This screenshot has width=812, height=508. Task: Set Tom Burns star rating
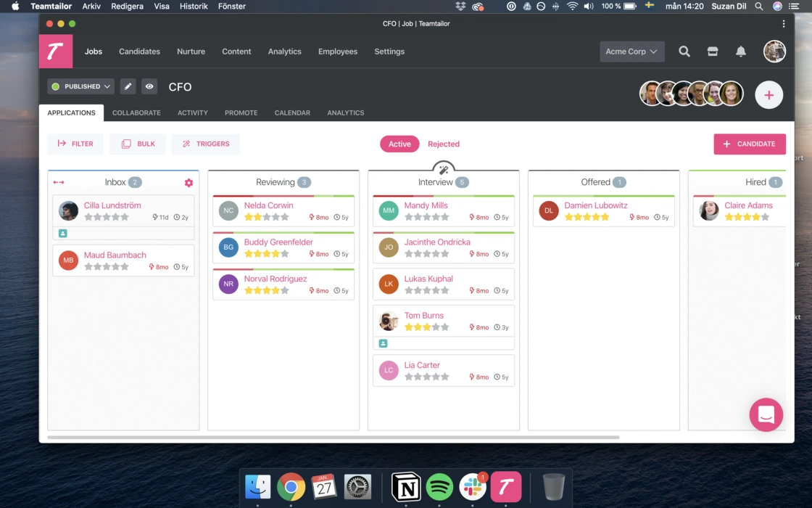(426, 327)
